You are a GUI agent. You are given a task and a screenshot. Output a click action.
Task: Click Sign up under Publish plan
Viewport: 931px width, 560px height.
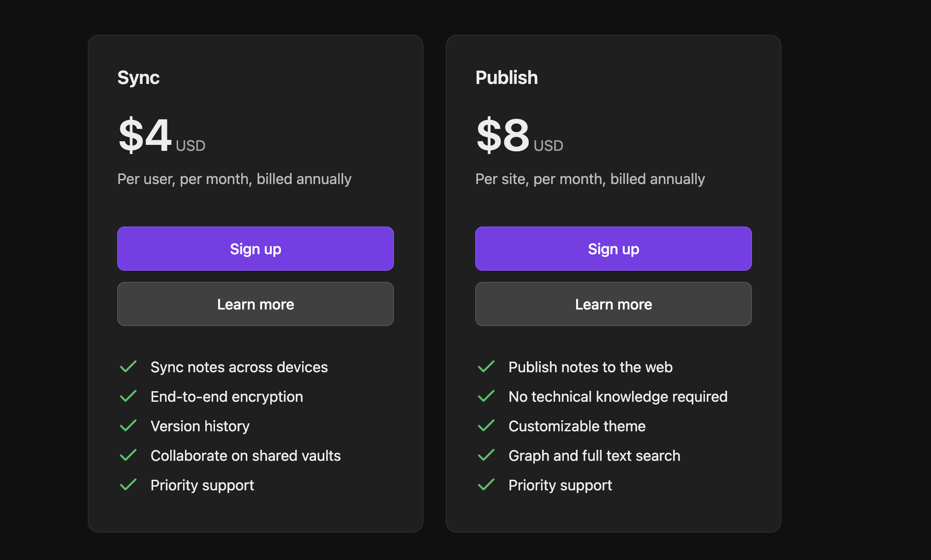pos(613,249)
